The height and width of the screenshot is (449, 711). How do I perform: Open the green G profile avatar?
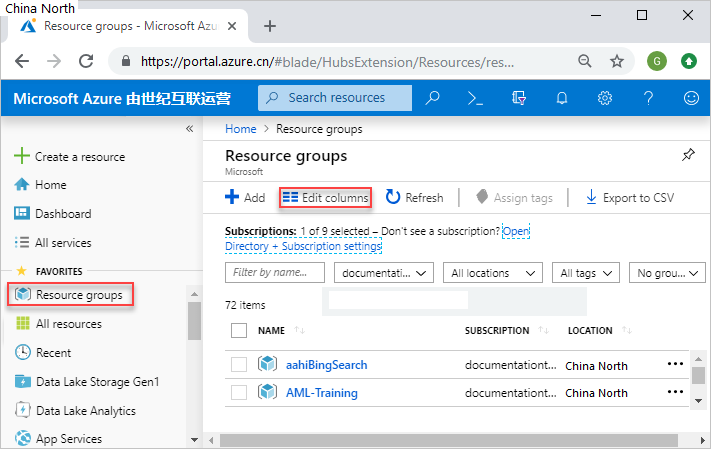[x=657, y=61]
